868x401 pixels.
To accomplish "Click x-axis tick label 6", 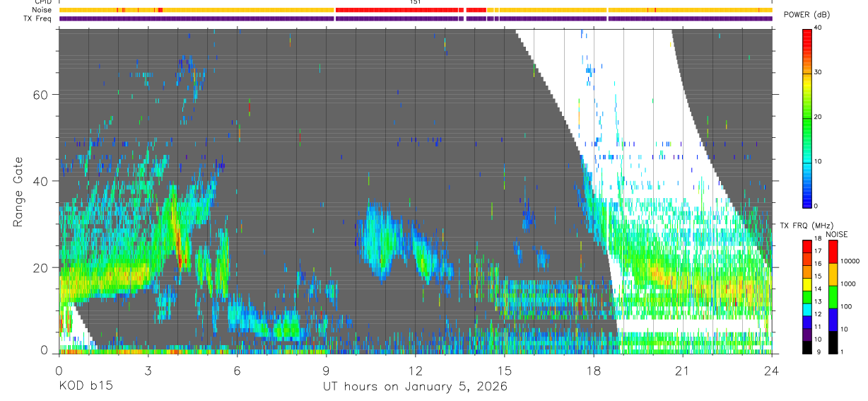I will [237, 370].
